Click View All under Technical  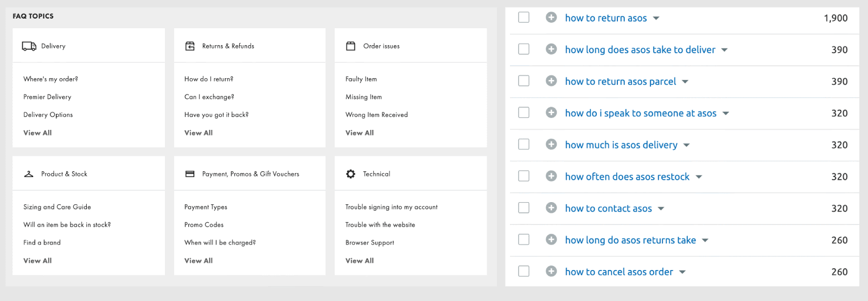point(360,261)
